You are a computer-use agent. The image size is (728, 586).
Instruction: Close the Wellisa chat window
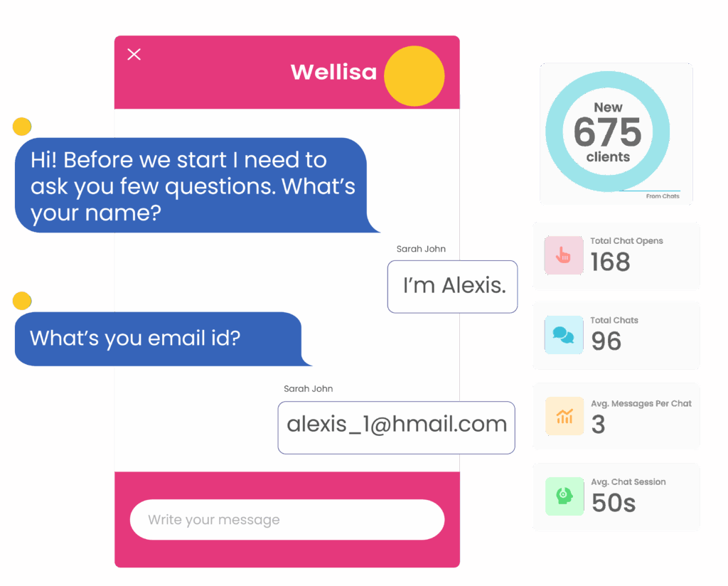click(x=134, y=55)
